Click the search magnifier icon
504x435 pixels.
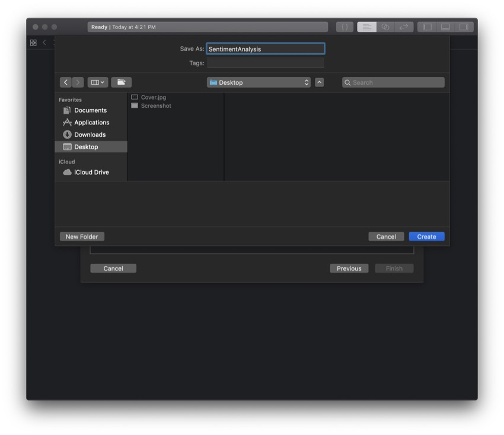coord(347,82)
